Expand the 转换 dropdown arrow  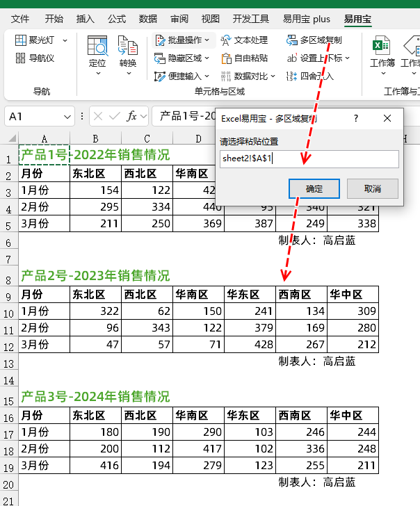129,74
